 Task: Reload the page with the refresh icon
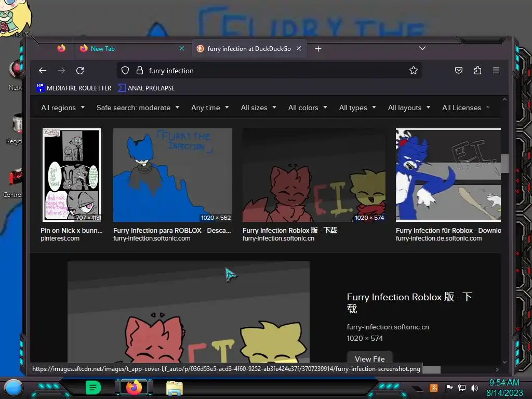coord(80,71)
